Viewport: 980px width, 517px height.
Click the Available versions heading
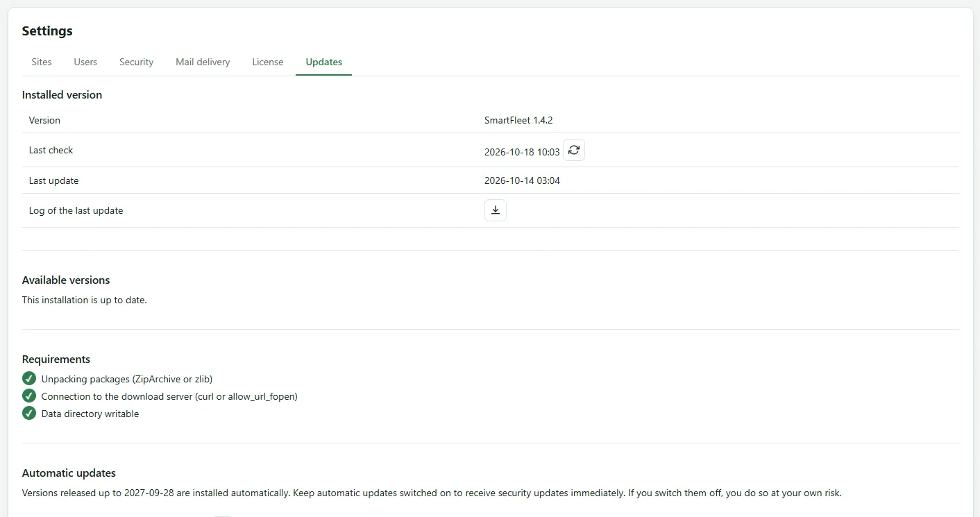(66, 280)
